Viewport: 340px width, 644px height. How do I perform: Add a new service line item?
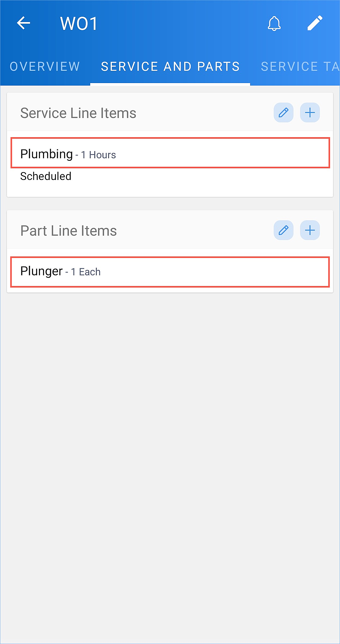pyautogui.click(x=310, y=113)
